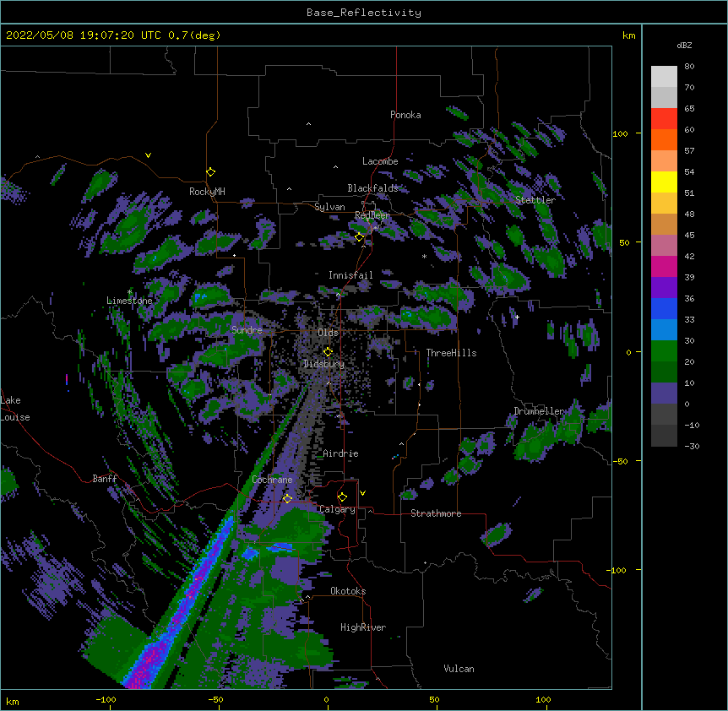Pick the bright green 20-30 dBZ legend swatch
The image size is (728, 711).
click(x=664, y=351)
